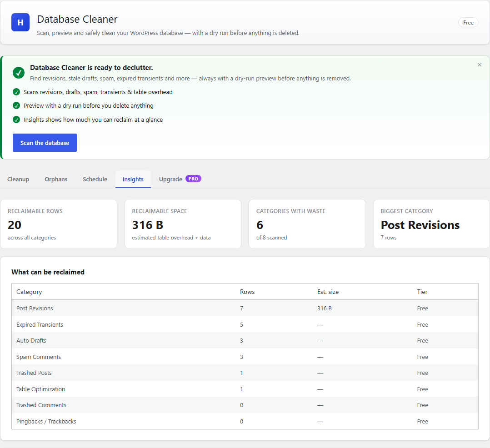Select the Table Optimization row label
490x448 pixels.
click(x=40, y=389)
